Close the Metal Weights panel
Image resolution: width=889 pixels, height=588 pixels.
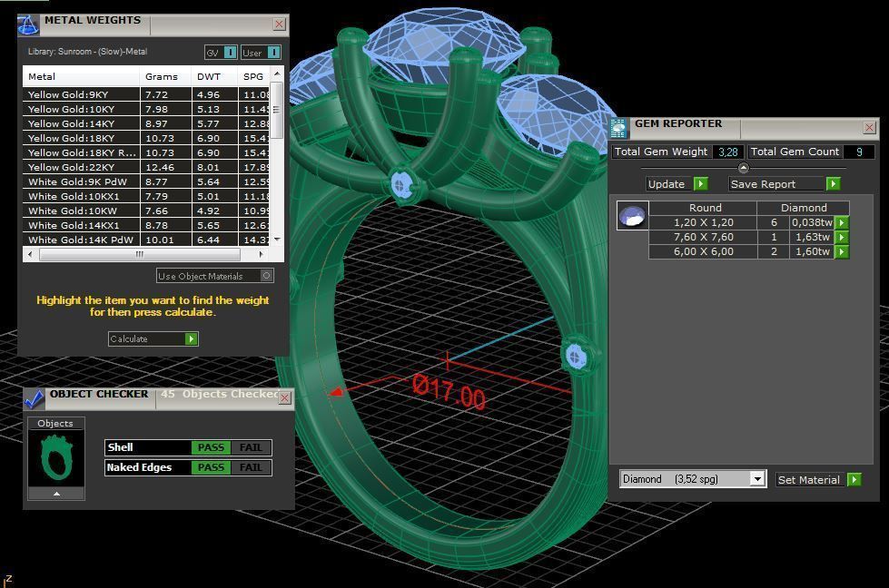pyautogui.click(x=279, y=24)
